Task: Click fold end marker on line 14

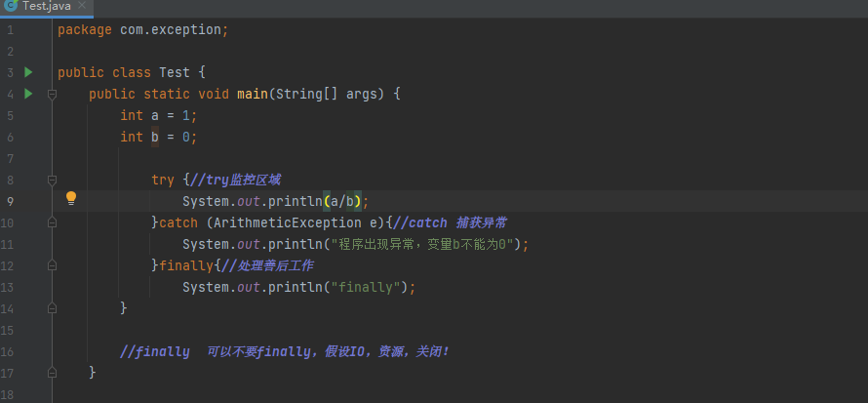Action: coord(53,308)
